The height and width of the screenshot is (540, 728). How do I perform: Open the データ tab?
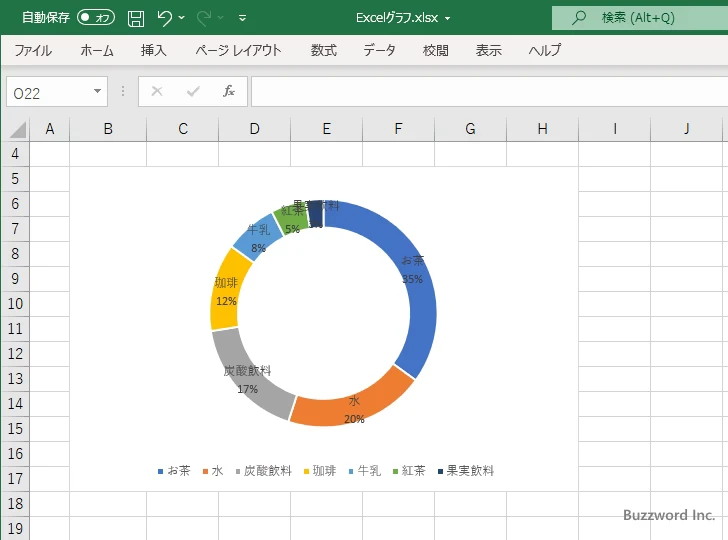coord(379,50)
